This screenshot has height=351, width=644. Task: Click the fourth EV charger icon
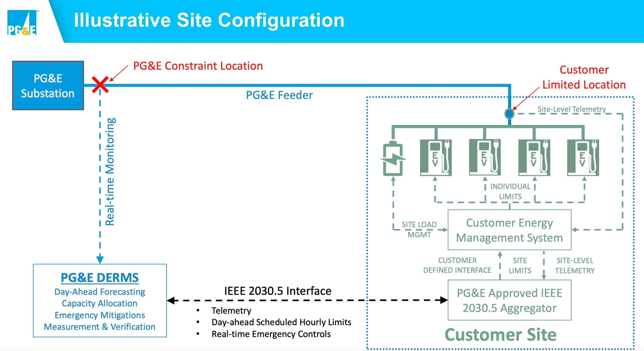(x=583, y=158)
